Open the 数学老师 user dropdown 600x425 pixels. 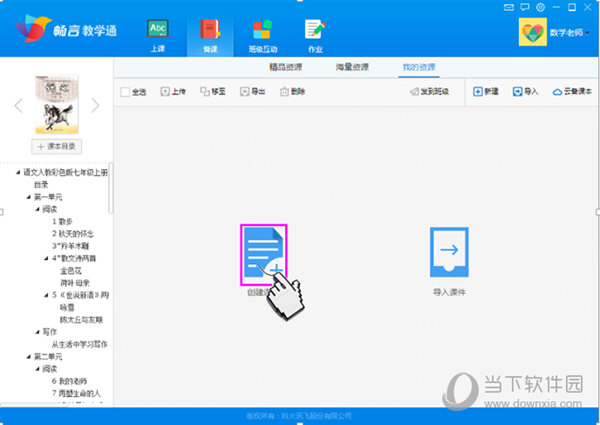click(x=569, y=33)
